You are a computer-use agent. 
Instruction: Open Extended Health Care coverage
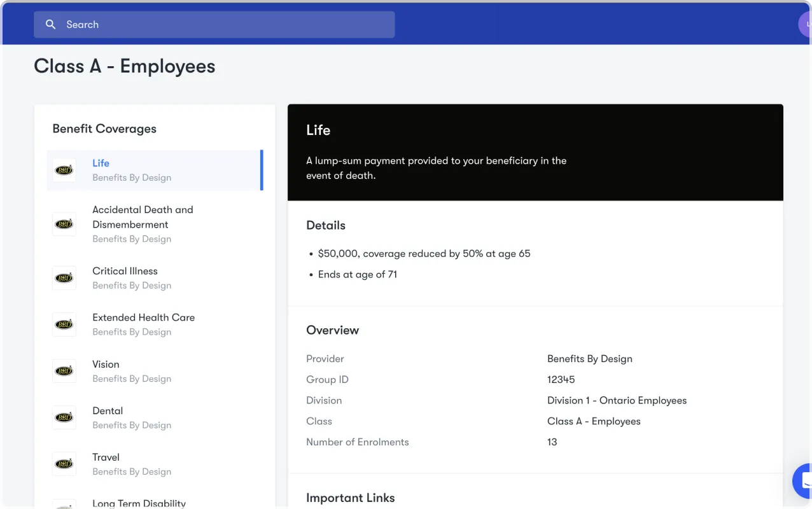[155, 324]
